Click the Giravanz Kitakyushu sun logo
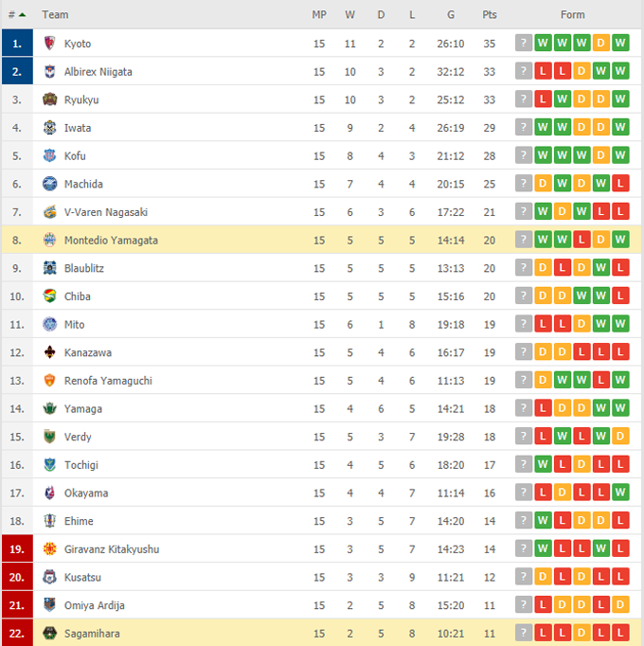This screenshot has width=644, height=646. pyautogui.click(x=50, y=549)
